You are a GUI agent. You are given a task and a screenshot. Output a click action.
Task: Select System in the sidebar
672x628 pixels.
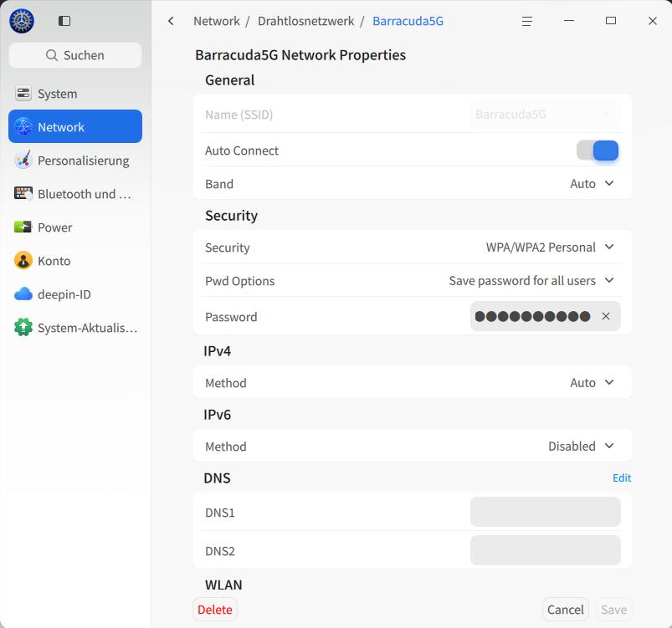pos(75,93)
